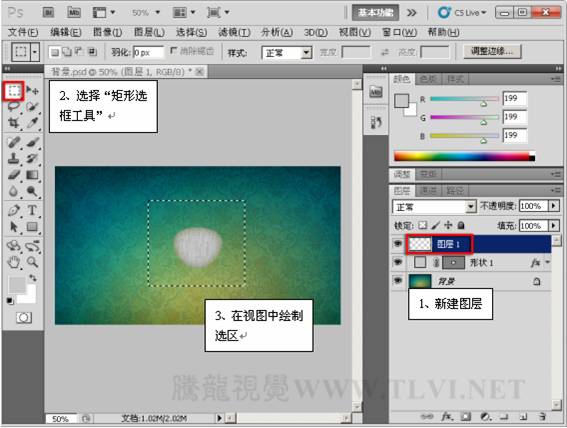Launch Adobe Bridge from top bar
The width and height of the screenshot is (567, 428).
tap(48, 13)
